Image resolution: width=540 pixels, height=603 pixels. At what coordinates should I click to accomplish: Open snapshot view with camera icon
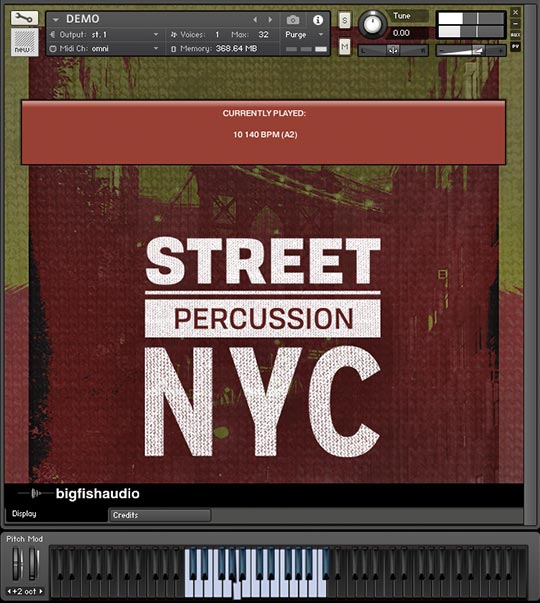tap(293, 20)
